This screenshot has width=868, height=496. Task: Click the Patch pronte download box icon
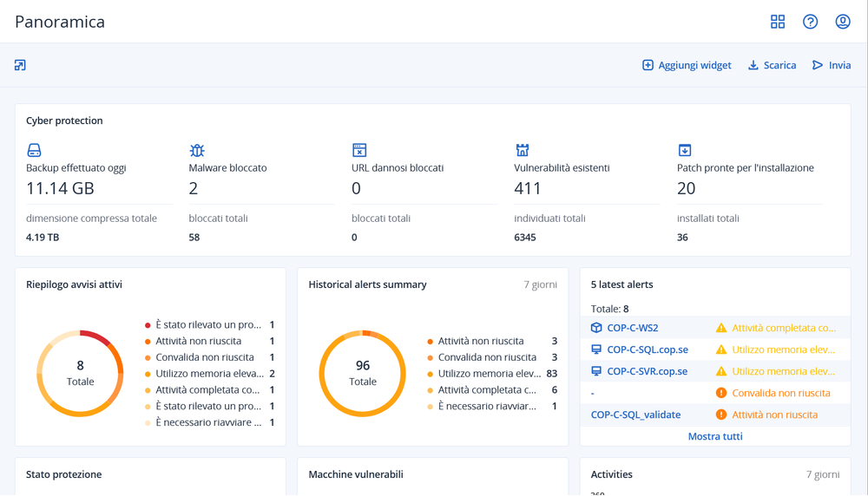click(x=685, y=150)
